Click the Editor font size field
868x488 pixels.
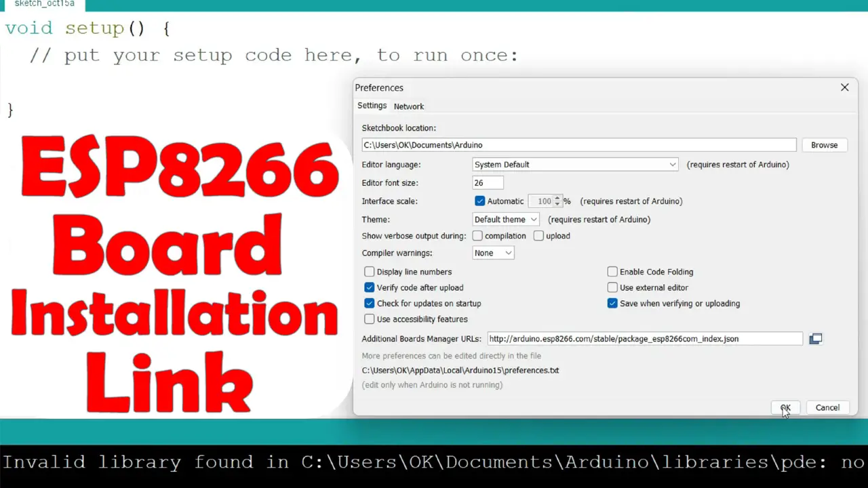tap(488, 183)
